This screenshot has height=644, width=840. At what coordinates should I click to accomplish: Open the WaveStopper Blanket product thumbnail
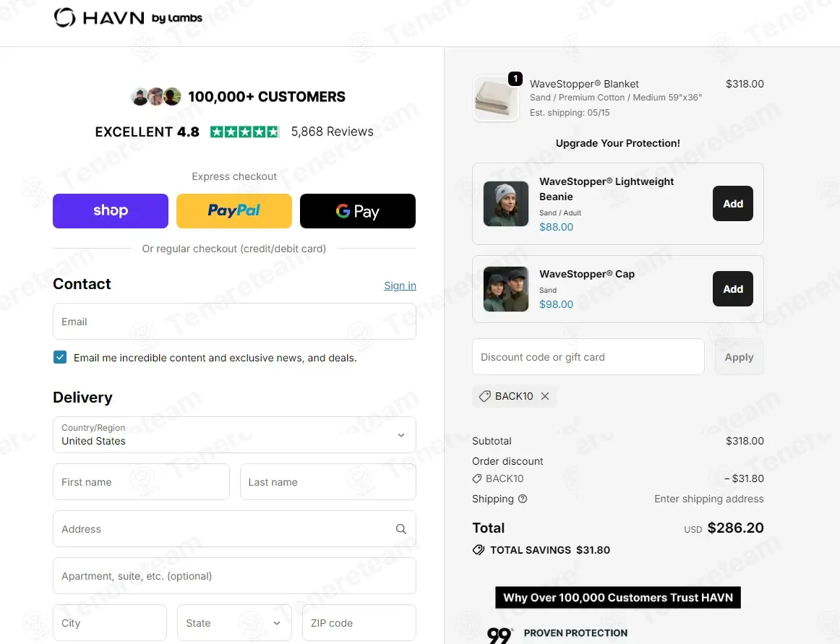click(496, 98)
